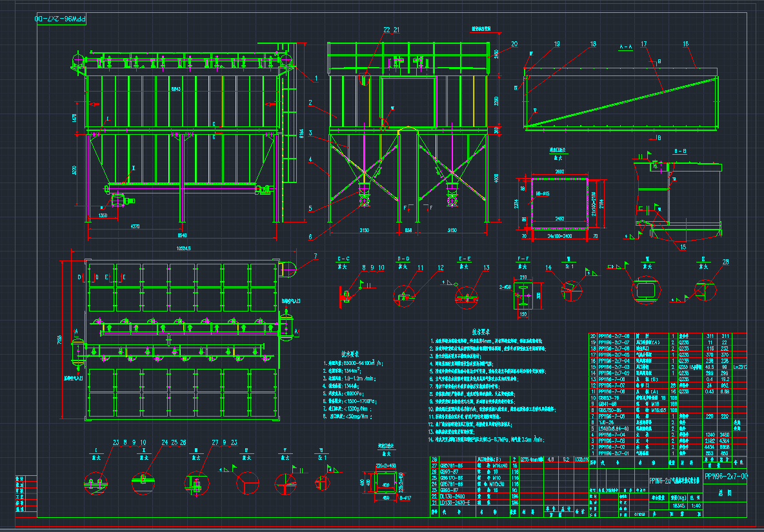The image size is (764, 532).
Task: Click the D-D detail view title
Action: point(403,259)
